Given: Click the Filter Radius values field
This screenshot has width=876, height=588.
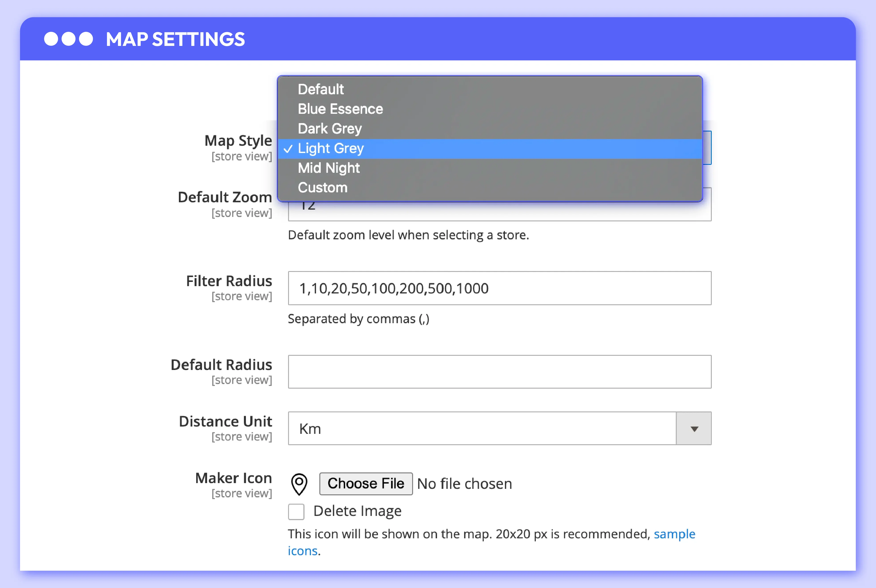Looking at the screenshot, I should point(499,288).
